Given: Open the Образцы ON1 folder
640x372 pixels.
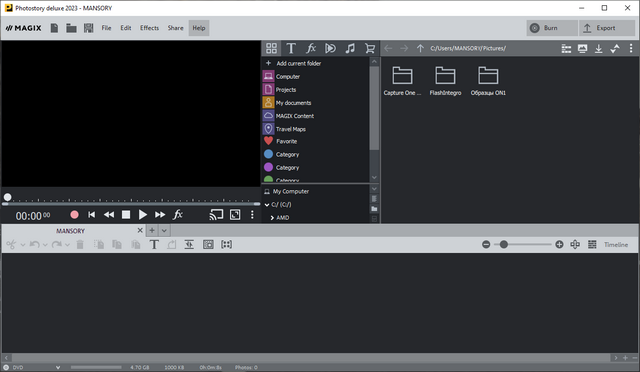Looking at the screenshot, I should (488, 81).
